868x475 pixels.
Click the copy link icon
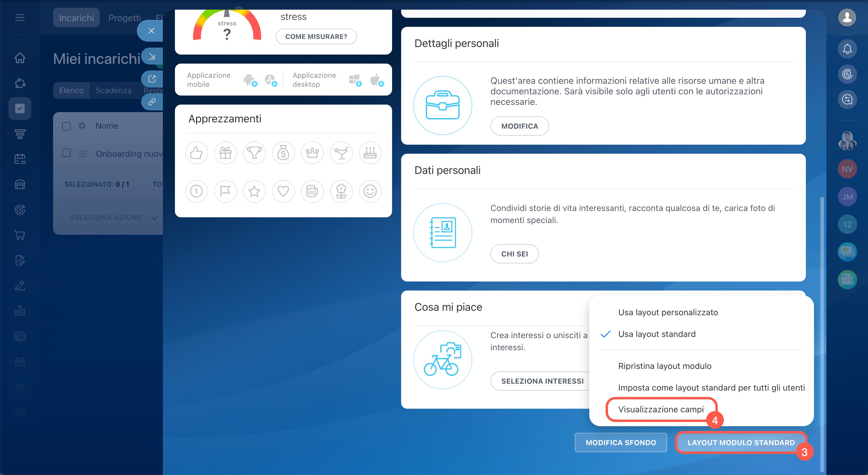[x=152, y=101]
